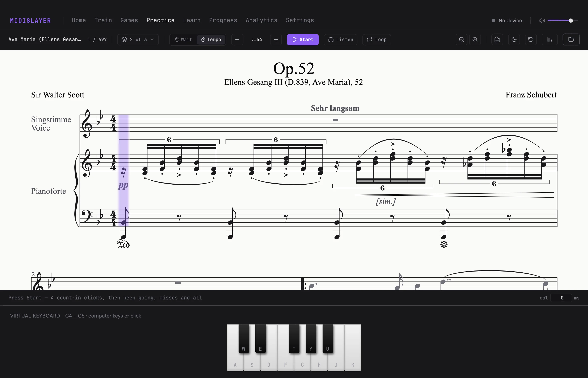This screenshot has height=378, width=588.
Task: Go to the Home tab
Action: pyautogui.click(x=79, y=20)
